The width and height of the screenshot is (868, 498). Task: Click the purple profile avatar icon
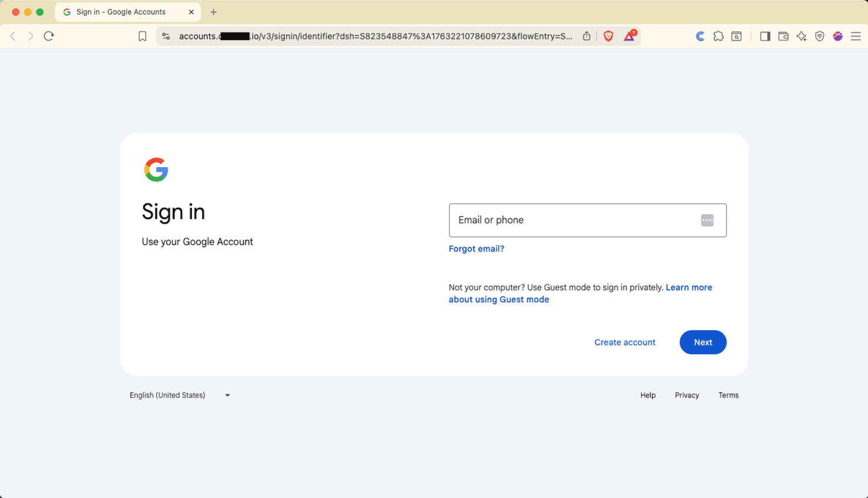tap(838, 36)
